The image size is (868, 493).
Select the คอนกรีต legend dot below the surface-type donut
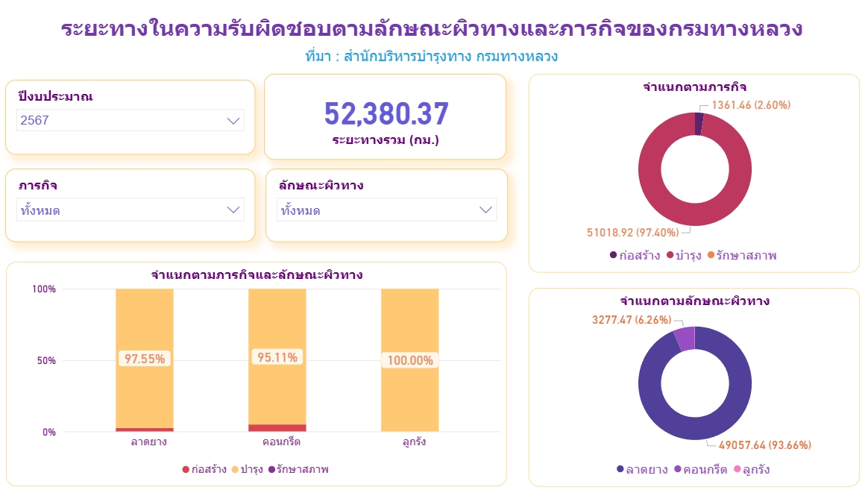tap(678, 468)
